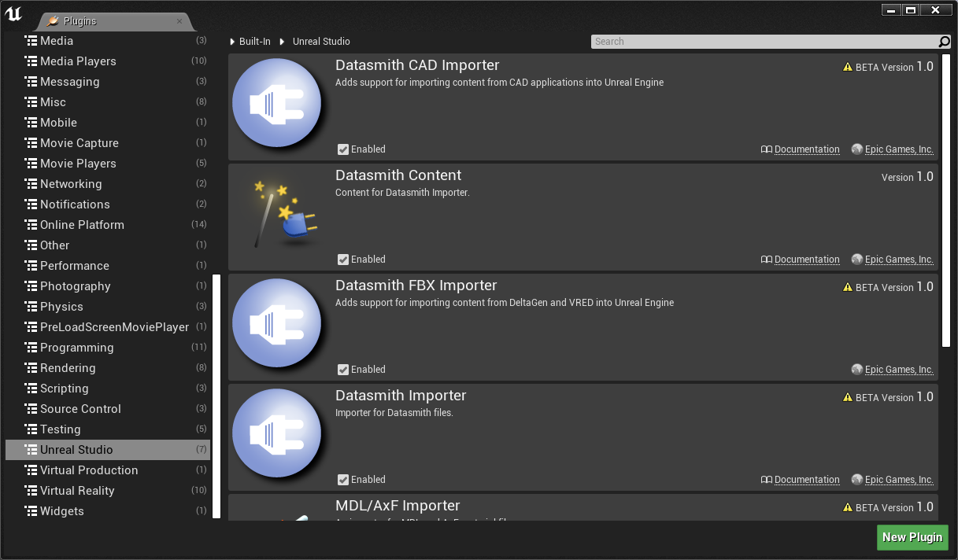Click the plug icon on the Plugins tab
This screenshot has width=958, height=560.
tap(53, 21)
